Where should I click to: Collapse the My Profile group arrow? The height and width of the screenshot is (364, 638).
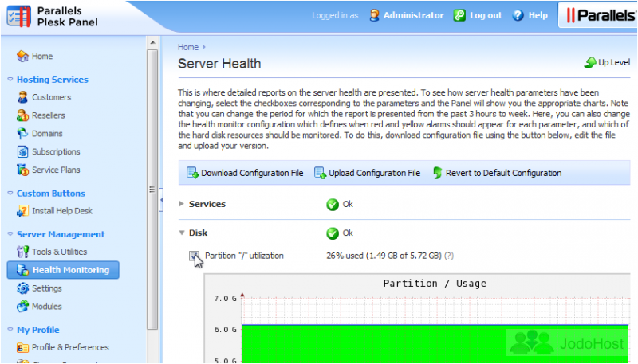(x=10, y=330)
